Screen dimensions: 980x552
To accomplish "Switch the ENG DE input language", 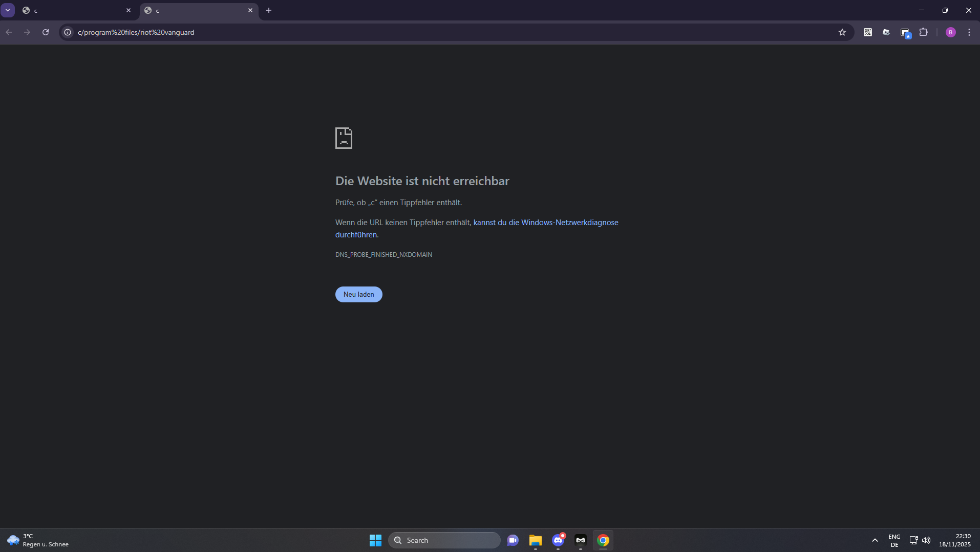I will [x=894, y=540].
